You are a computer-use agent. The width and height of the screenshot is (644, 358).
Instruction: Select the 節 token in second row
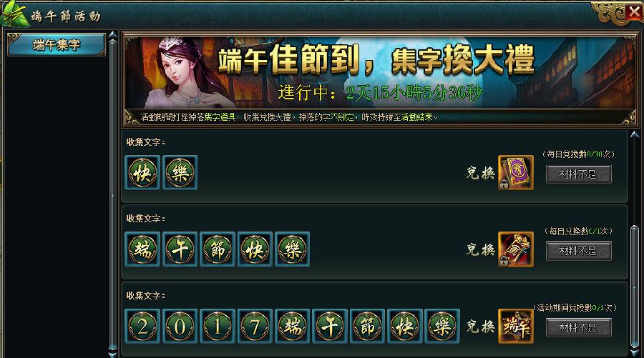218,249
